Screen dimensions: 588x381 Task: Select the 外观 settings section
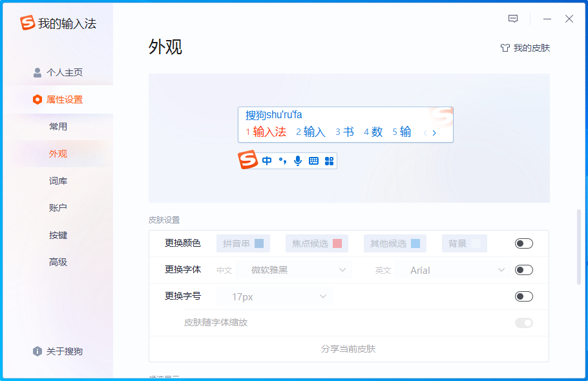tap(58, 154)
